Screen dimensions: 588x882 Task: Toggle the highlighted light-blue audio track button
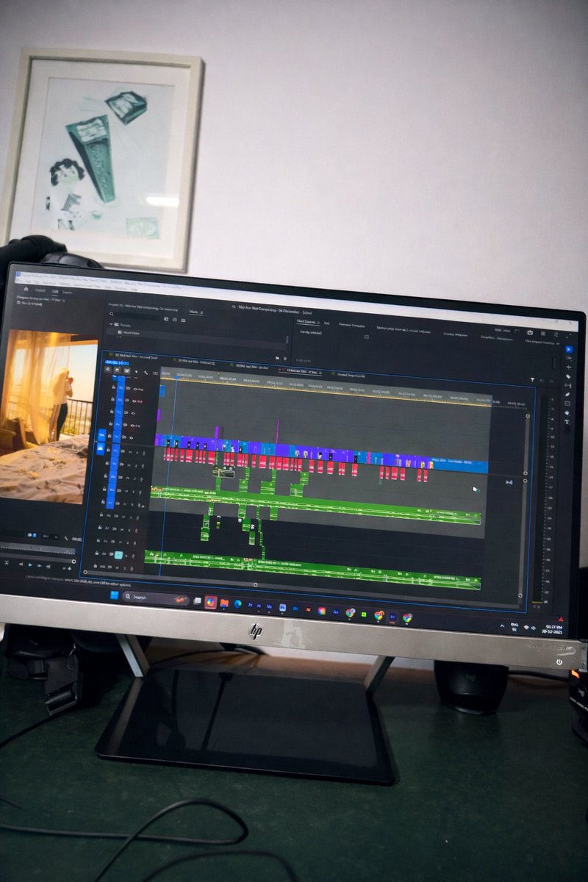(118, 555)
